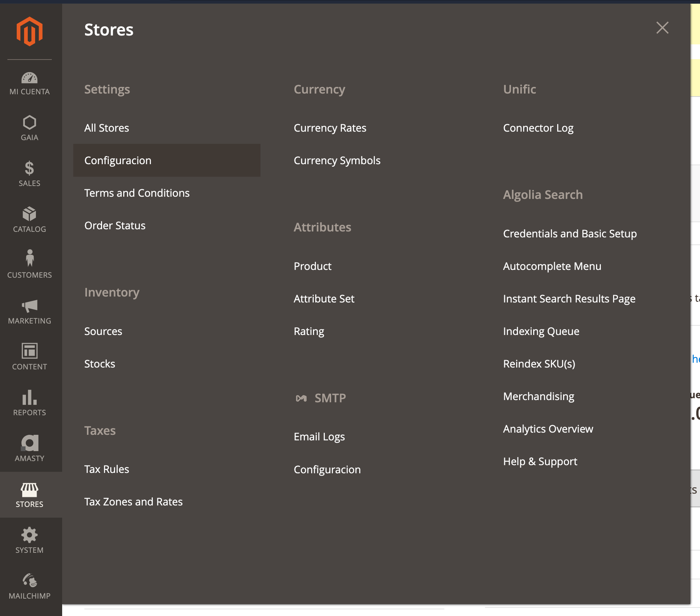Open SMTP Email Logs

[319, 437]
